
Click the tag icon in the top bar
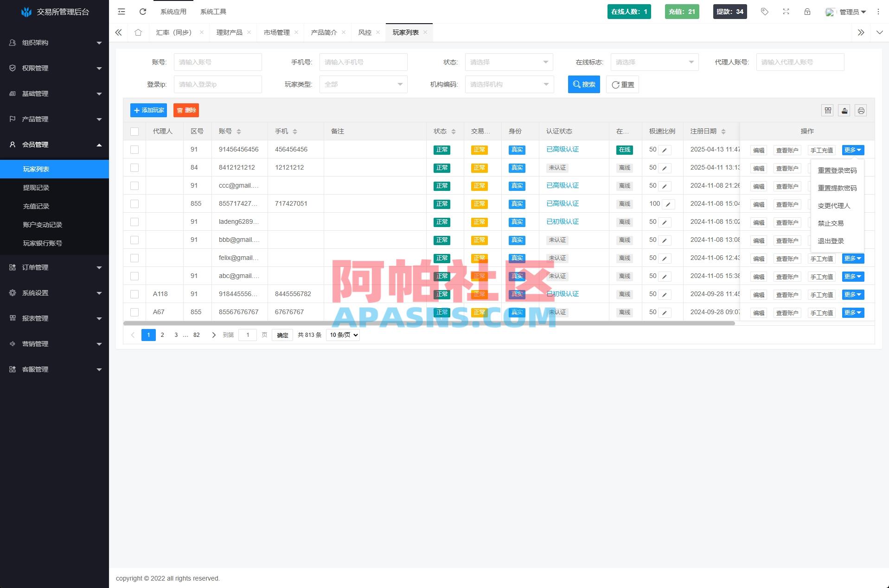point(765,12)
